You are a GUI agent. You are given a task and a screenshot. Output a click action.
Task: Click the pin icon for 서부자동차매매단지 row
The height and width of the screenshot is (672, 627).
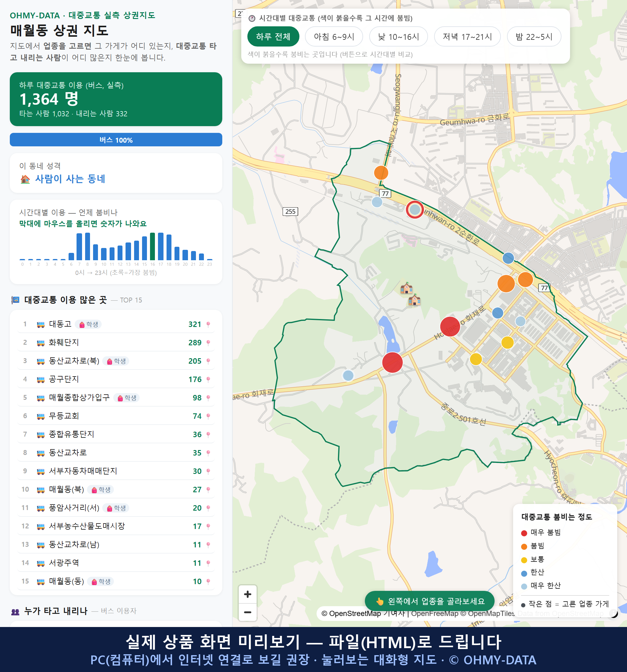[208, 471]
